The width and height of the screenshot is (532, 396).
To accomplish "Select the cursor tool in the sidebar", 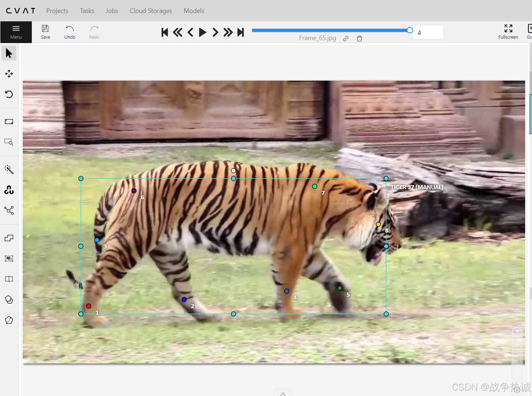I will click(9, 53).
